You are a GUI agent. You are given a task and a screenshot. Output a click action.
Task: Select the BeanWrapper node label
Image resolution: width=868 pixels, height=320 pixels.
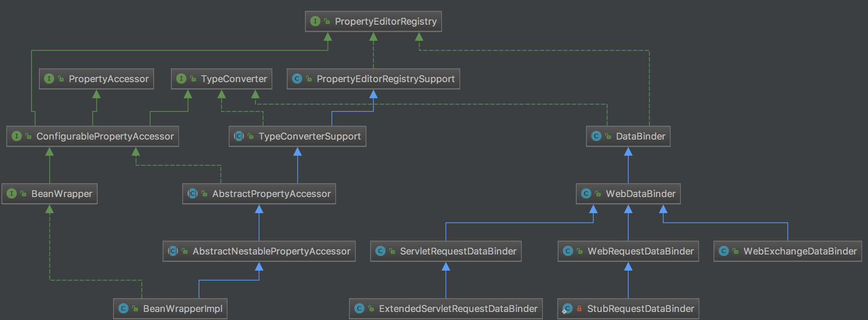pyautogui.click(x=62, y=194)
